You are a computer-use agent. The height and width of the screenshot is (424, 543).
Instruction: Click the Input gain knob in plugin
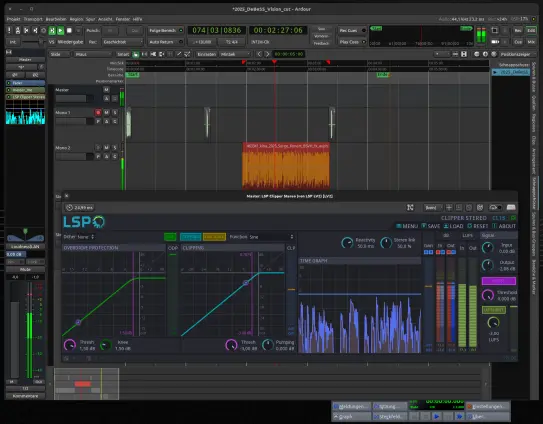(488, 248)
